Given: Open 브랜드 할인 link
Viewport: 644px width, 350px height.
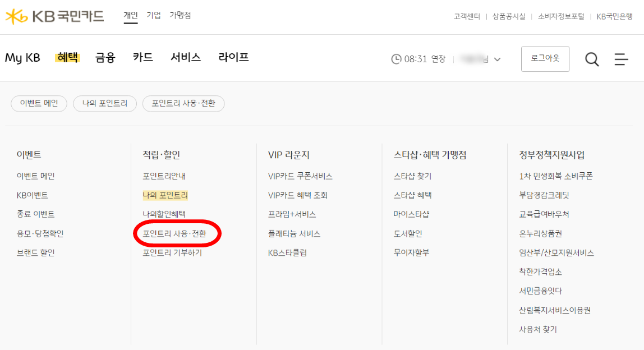Looking at the screenshot, I should click(x=36, y=252).
